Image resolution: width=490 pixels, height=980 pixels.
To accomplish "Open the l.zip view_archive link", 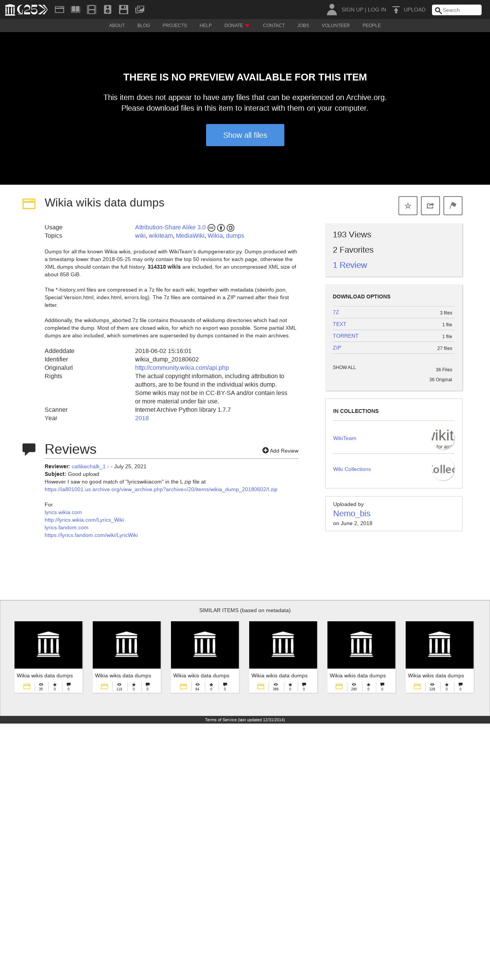I will click(161, 489).
